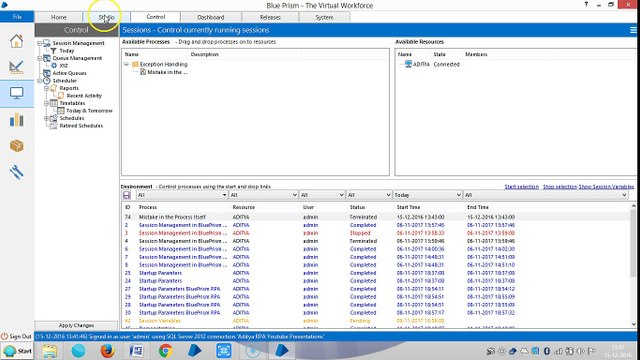Image resolution: width=640 pixels, height=360 pixels.
Task: Click the Exception Handling folder icon
Action: coord(135,64)
